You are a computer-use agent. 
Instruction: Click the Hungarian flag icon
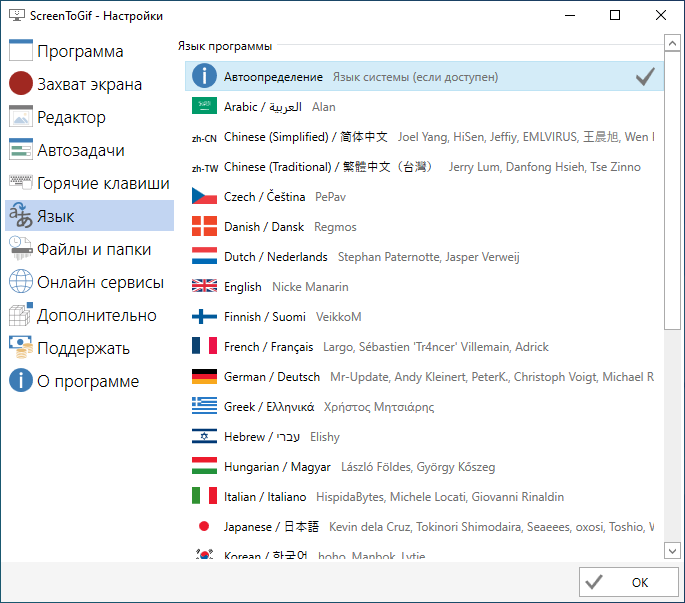[204, 466]
